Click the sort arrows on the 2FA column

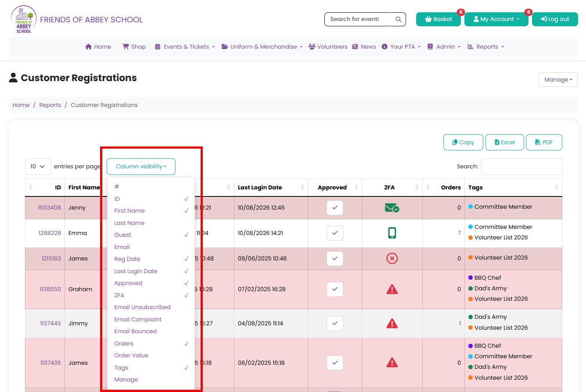[x=417, y=188]
